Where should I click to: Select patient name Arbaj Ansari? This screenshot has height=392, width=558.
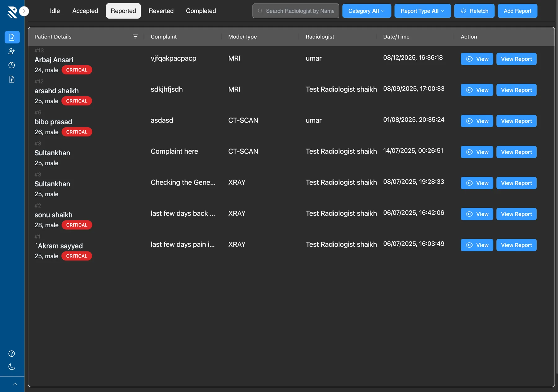54,60
